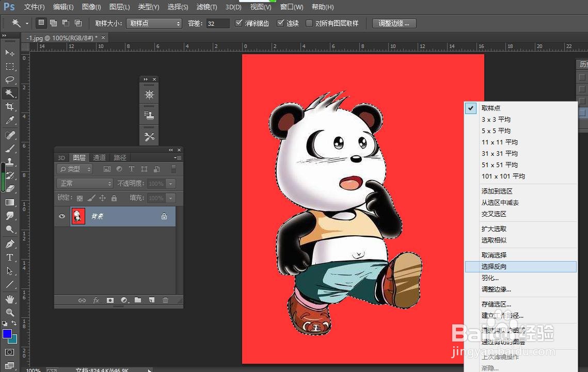Select the Move tool
Viewport: 588px width, 372px height.
(x=10, y=53)
